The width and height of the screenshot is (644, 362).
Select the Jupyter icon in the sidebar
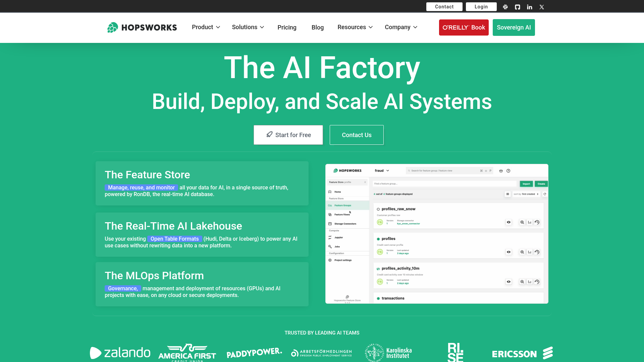[330, 237]
